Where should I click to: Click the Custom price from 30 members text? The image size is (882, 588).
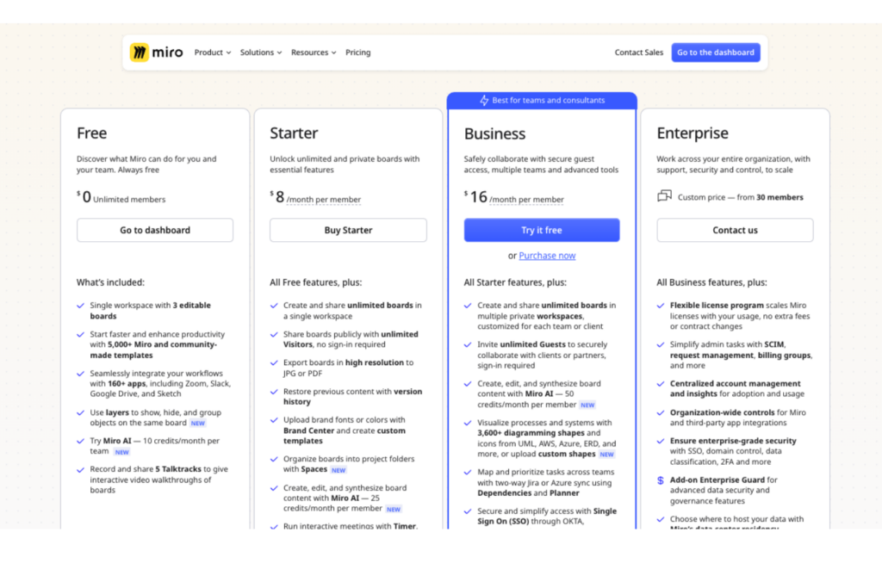click(740, 197)
